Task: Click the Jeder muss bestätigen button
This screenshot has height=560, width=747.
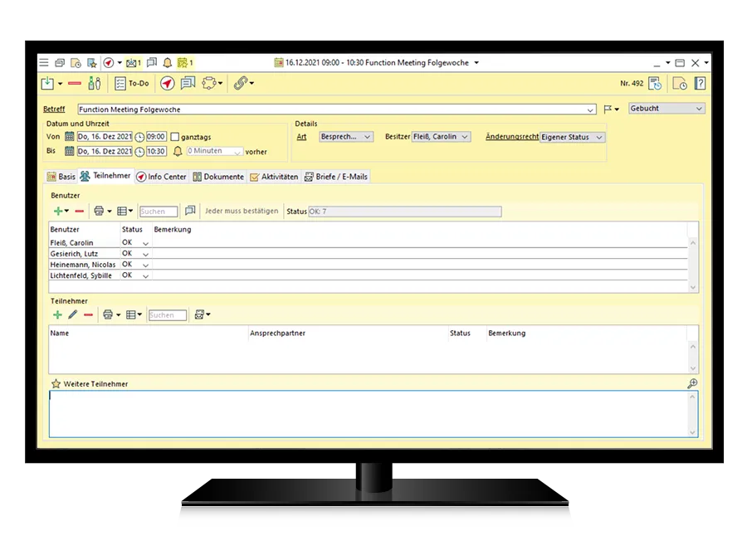Action: tap(241, 212)
